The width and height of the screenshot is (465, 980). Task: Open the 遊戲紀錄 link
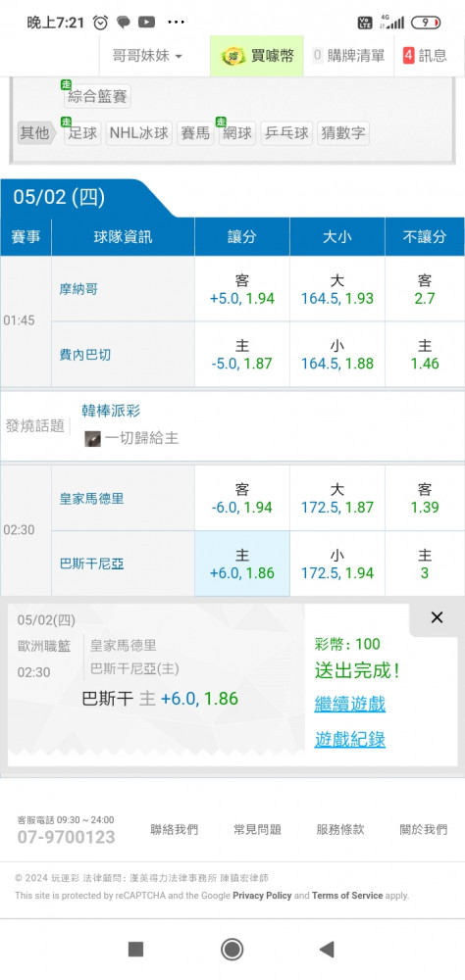tap(350, 740)
